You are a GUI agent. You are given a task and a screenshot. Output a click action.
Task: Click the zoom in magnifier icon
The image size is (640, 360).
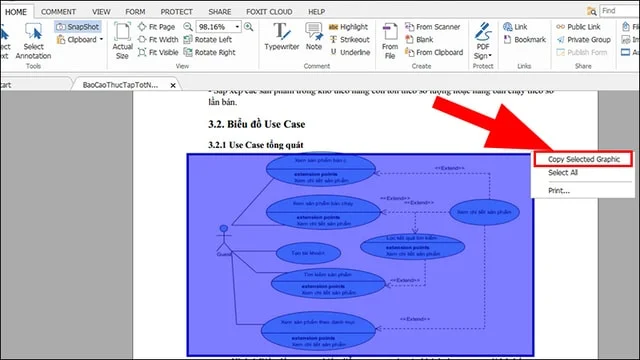tap(248, 27)
